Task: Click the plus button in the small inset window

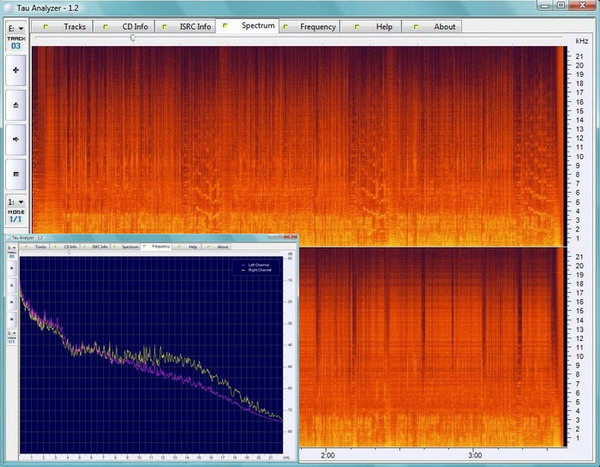Action: (x=13, y=270)
